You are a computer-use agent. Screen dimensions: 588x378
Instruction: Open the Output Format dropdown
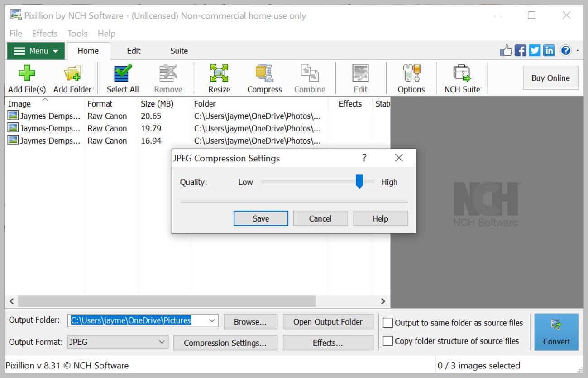tap(162, 342)
